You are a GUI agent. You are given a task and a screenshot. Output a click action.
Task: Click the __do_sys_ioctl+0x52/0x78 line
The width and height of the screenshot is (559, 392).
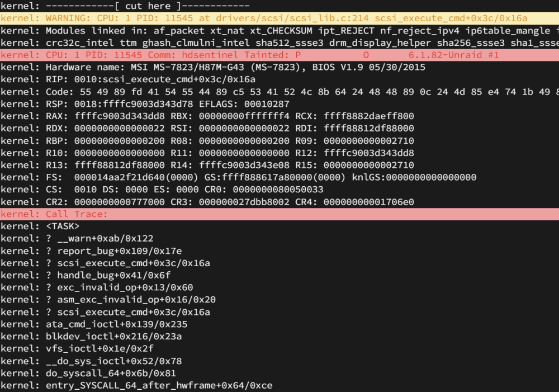(279, 361)
